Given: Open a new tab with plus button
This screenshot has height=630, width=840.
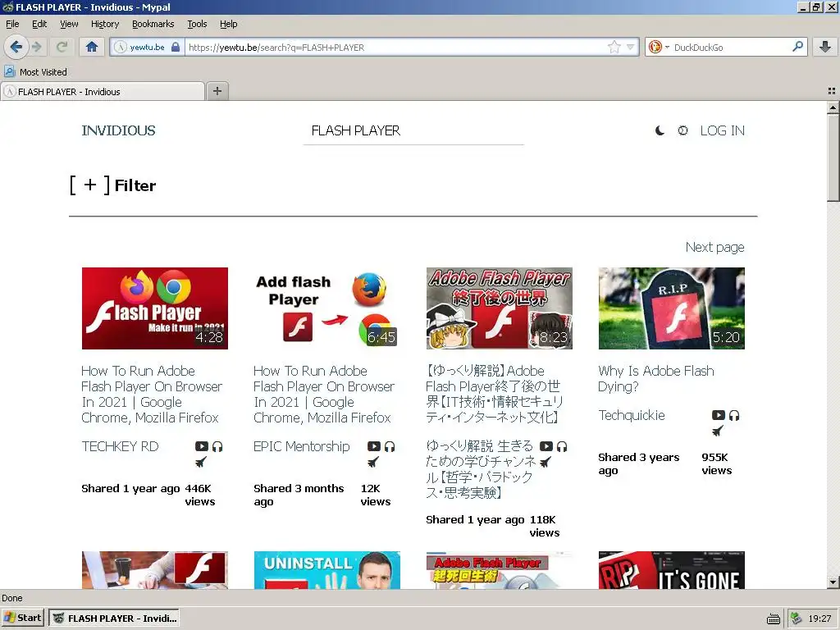Looking at the screenshot, I should pyautogui.click(x=217, y=91).
